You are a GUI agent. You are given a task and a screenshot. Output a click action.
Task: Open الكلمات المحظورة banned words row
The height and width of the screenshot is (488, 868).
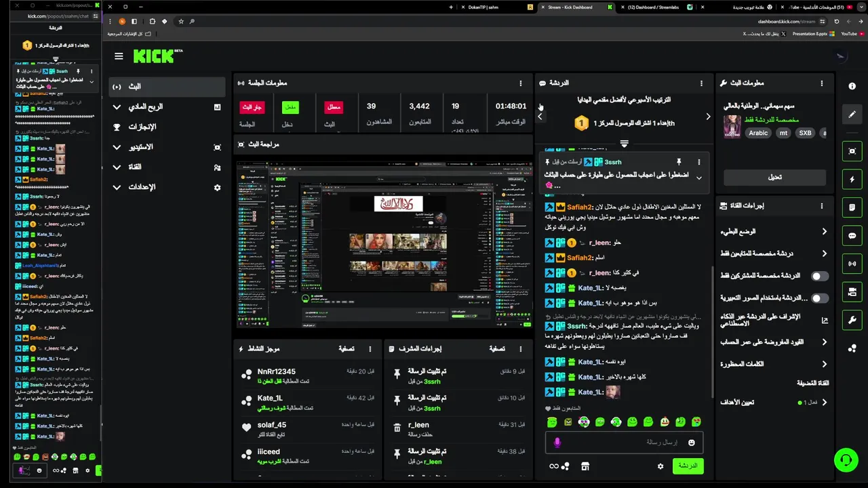pos(774,364)
